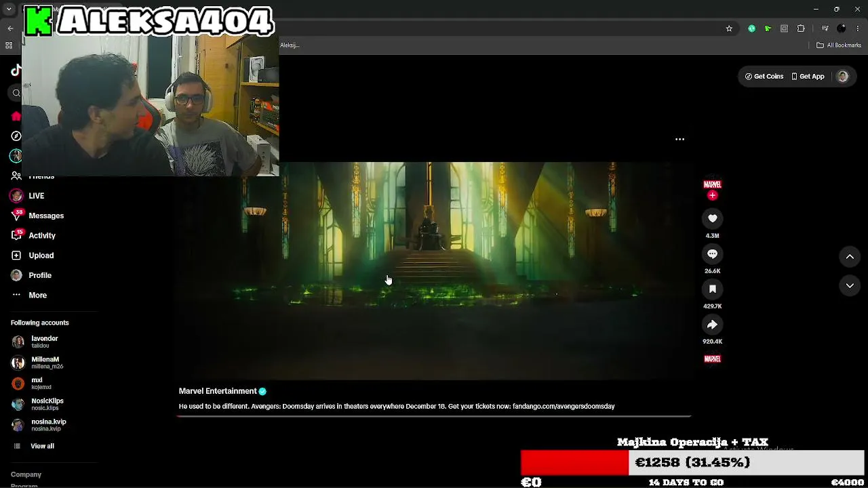This screenshot has width=868, height=488.
Task: Open comments on the Marvel video
Action: coord(712,253)
